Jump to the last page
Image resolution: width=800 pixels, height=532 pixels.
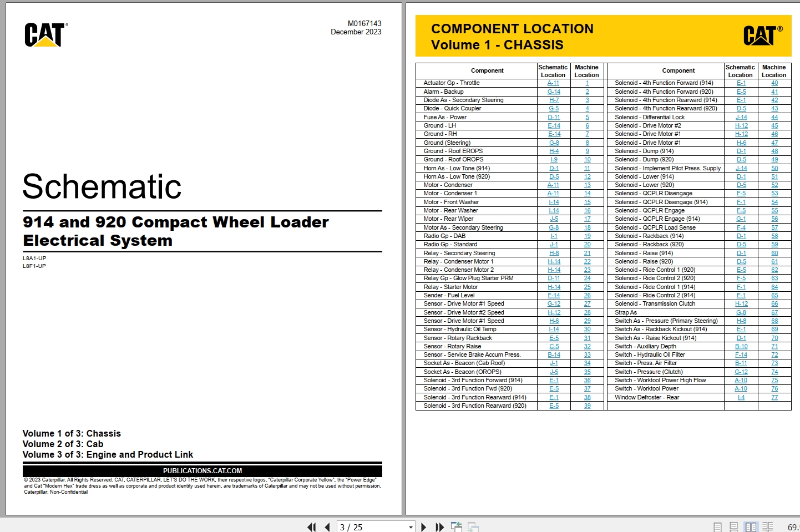tap(439, 527)
